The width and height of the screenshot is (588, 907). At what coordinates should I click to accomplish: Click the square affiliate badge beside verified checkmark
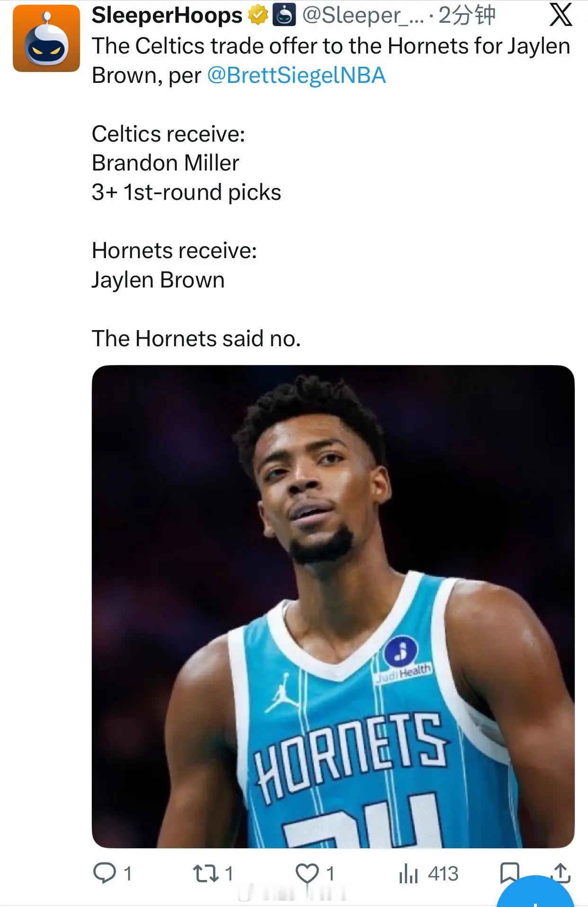click(284, 16)
